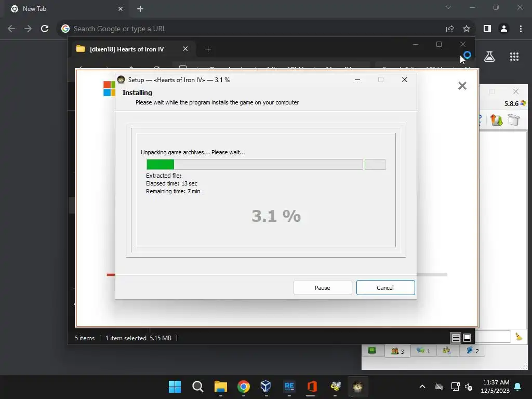This screenshot has height=399, width=532.
Task: Open Google apps grid
Action: coord(514,57)
